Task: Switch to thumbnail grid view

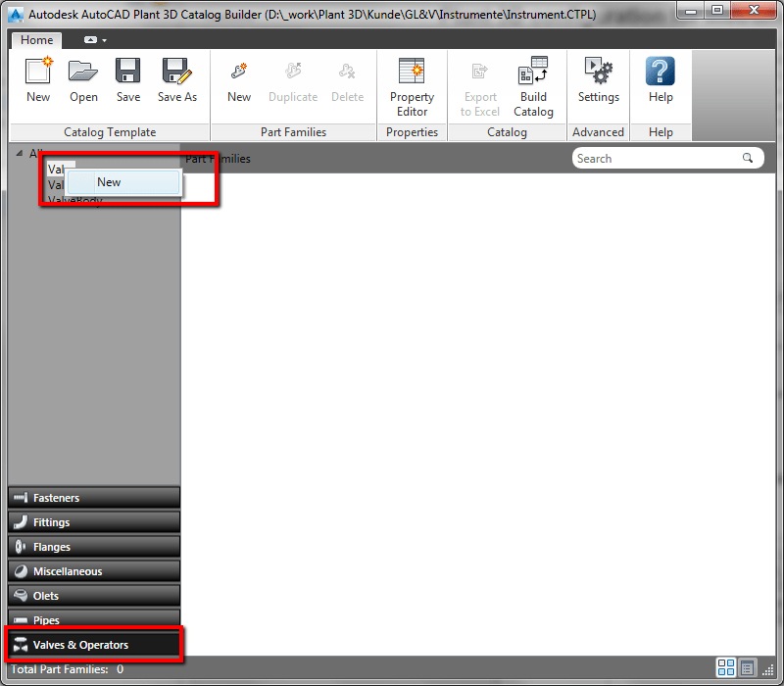Action: (x=725, y=667)
